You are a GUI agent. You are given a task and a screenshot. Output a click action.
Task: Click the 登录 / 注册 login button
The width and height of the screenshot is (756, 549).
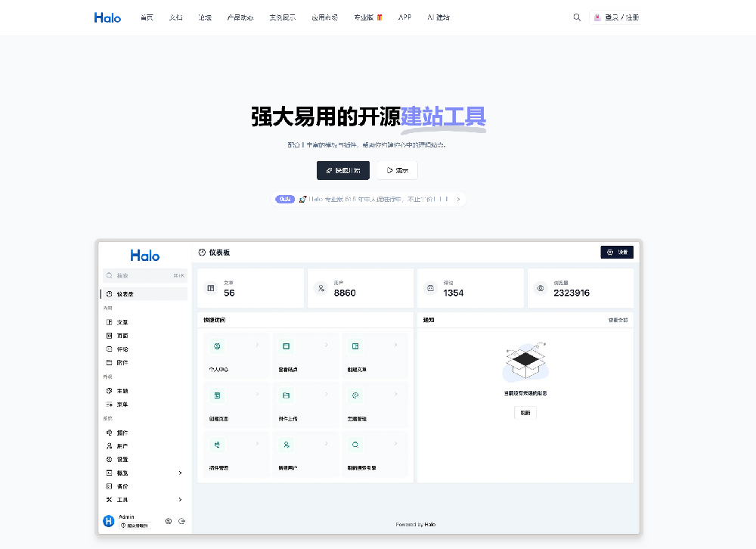tap(615, 17)
